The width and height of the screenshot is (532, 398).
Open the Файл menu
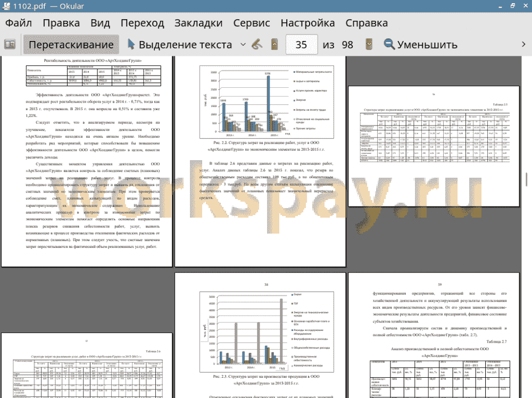coord(19,23)
